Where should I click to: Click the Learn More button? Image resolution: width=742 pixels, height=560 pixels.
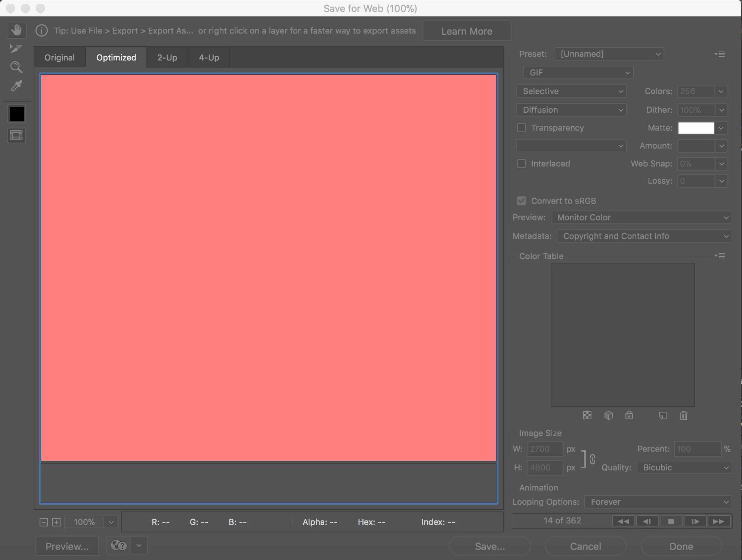click(467, 31)
